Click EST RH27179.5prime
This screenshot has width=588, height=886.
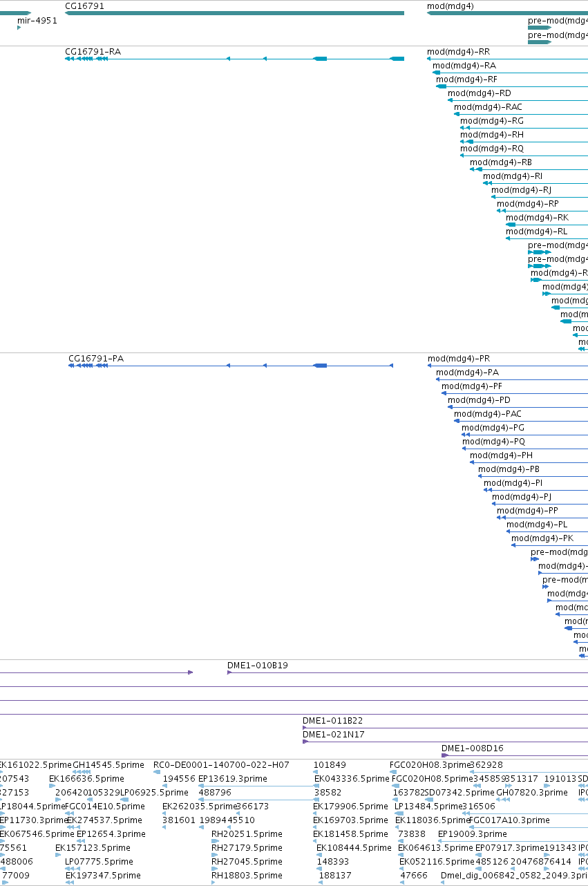click(x=247, y=848)
